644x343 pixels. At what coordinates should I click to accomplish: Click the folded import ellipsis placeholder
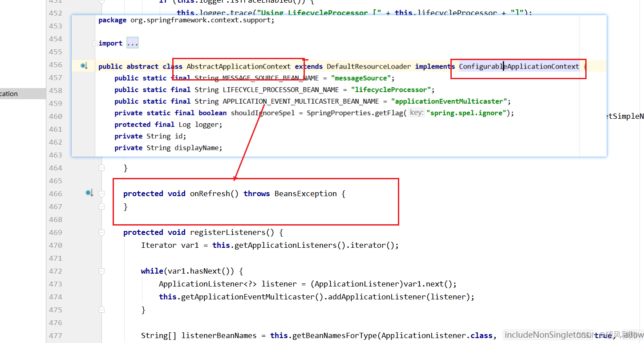133,43
